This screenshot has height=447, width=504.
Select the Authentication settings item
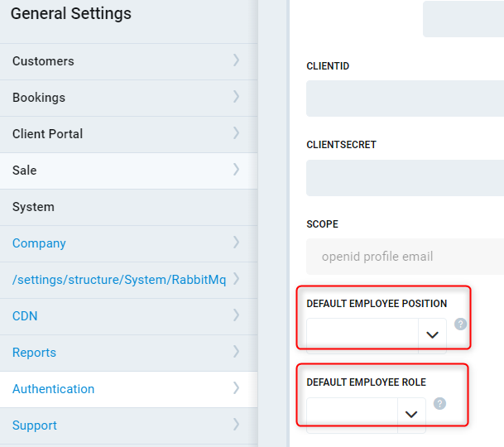53,389
